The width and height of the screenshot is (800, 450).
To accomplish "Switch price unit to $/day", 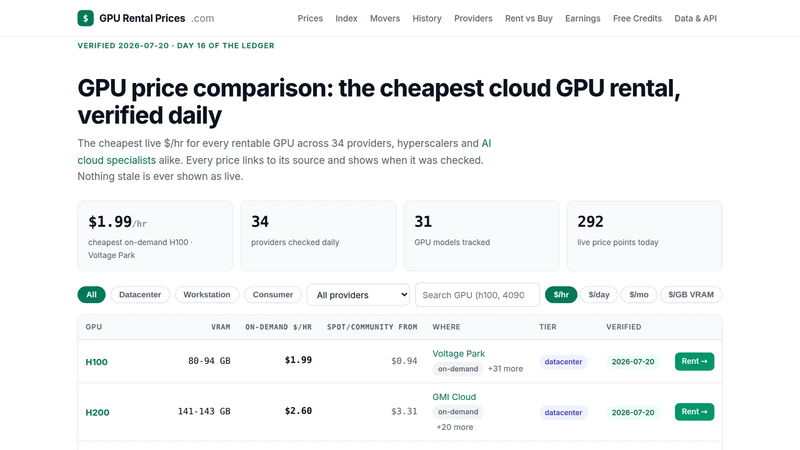I will click(x=599, y=294).
